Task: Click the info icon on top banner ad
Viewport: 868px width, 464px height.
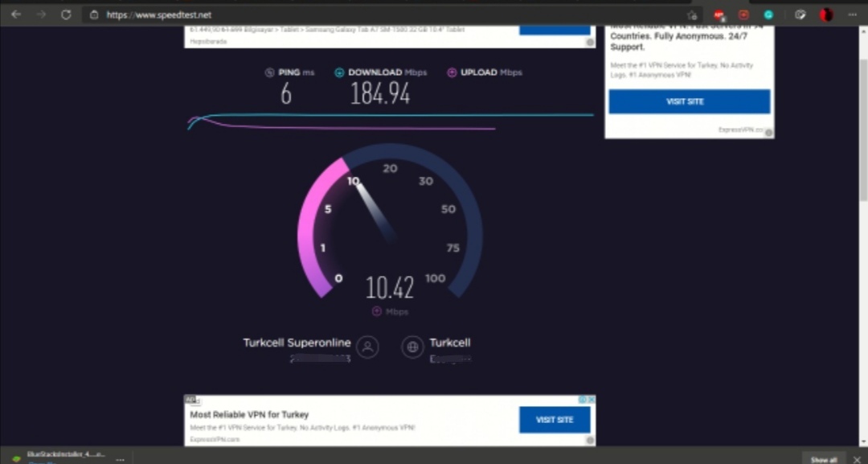Action: [590, 43]
